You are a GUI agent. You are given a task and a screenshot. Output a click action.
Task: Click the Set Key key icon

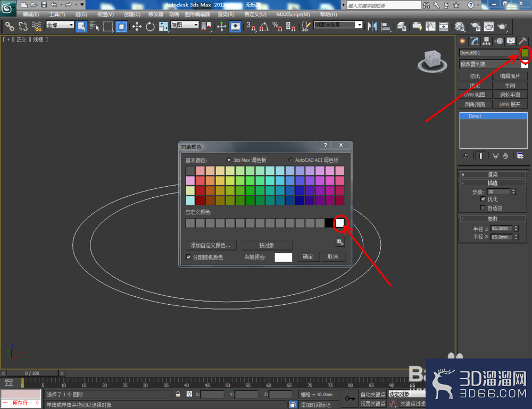pos(350,398)
